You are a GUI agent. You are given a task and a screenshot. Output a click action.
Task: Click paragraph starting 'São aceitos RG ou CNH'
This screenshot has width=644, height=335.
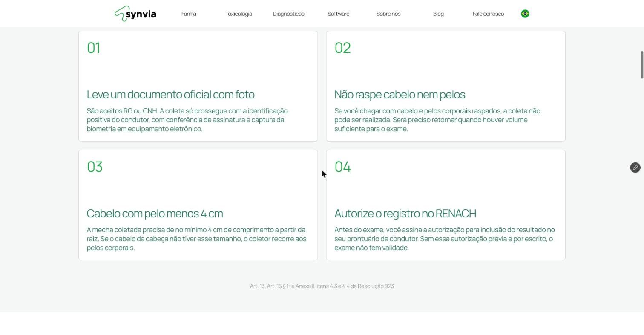(187, 120)
